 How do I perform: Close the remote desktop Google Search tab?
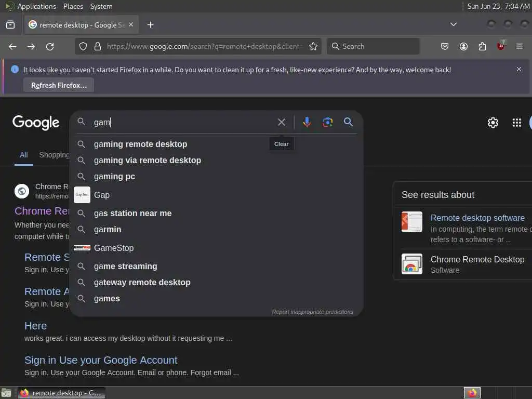pos(131,25)
